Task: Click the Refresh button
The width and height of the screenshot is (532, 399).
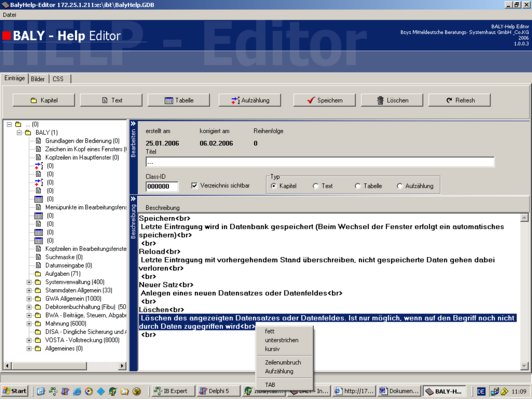Action: tap(459, 100)
